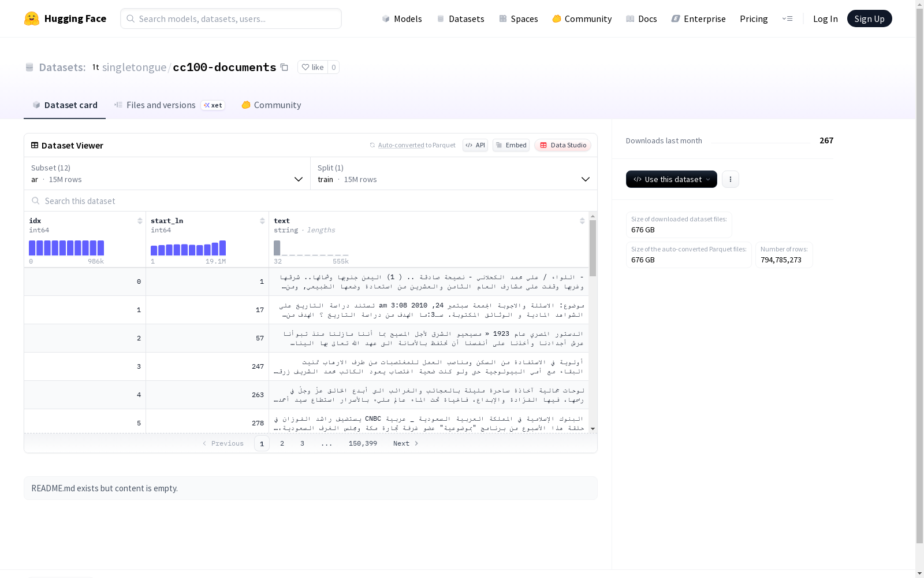Click the Sign Up button
This screenshot has height=578, width=924.
click(869, 18)
